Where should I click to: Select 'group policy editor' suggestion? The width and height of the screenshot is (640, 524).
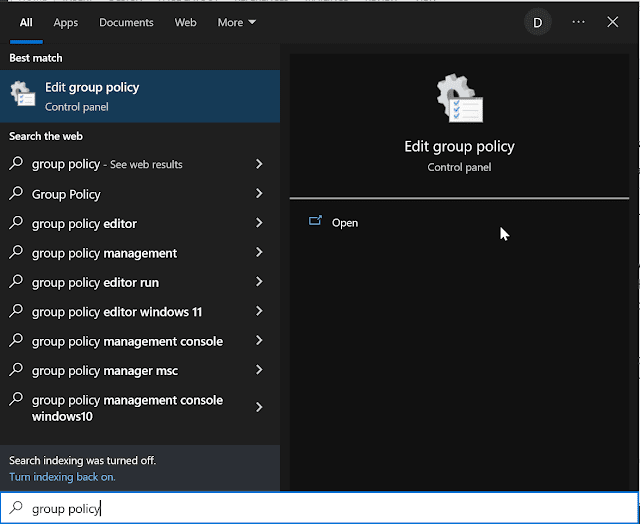[140, 223]
